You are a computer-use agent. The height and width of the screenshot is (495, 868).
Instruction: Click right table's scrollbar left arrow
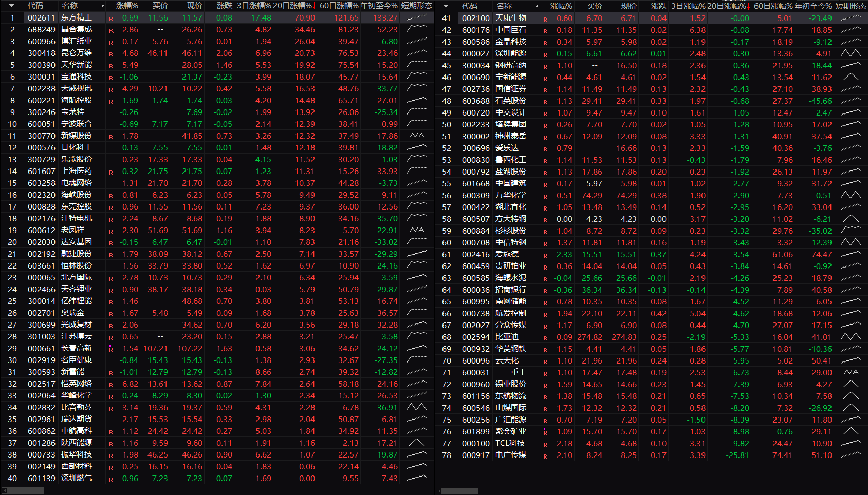[x=439, y=491]
